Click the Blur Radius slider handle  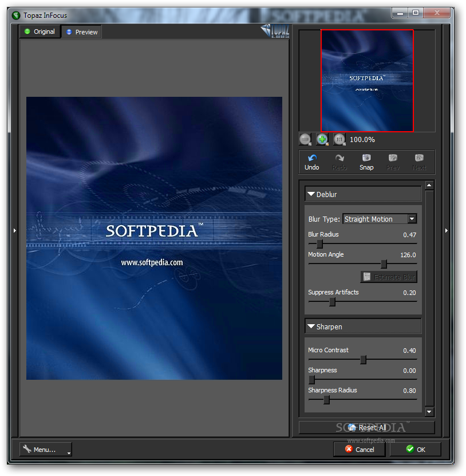tap(320, 244)
